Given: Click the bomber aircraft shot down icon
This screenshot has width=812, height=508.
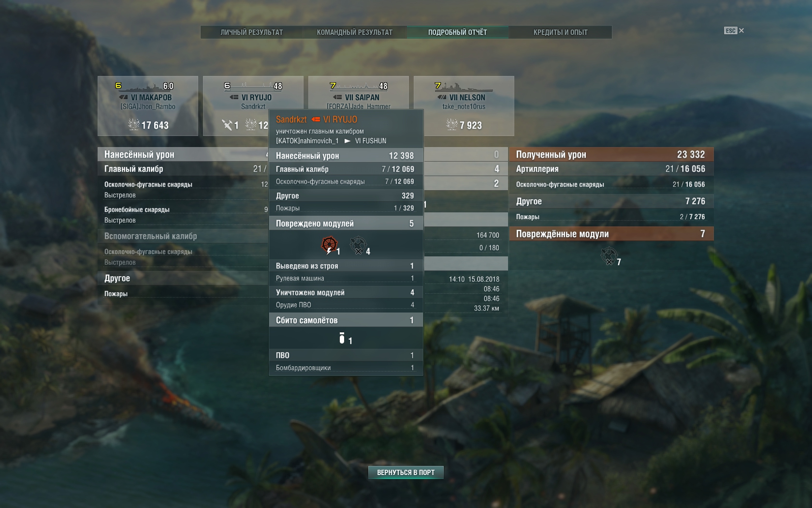Looking at the screenshot, I should (x=342, y=338).
